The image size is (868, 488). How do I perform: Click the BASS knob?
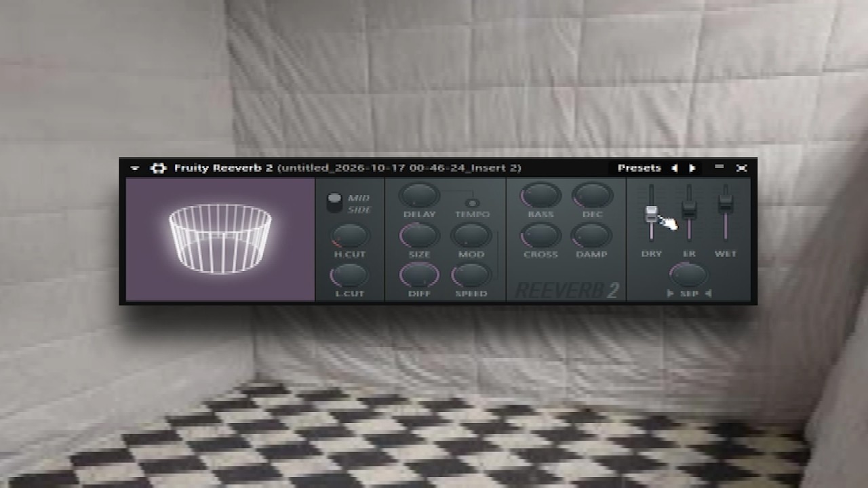(540, 195)
